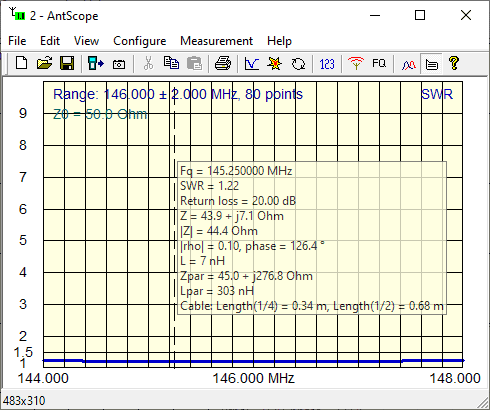Click the yellow question mark help icon
The image size is (490, 410).
click(x=454, y=63)
